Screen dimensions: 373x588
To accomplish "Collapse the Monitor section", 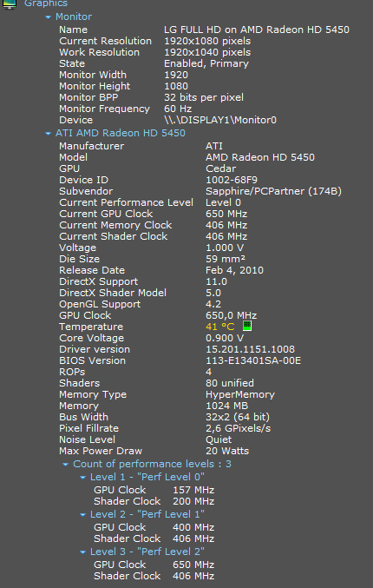I will click(x=48, y=17).
